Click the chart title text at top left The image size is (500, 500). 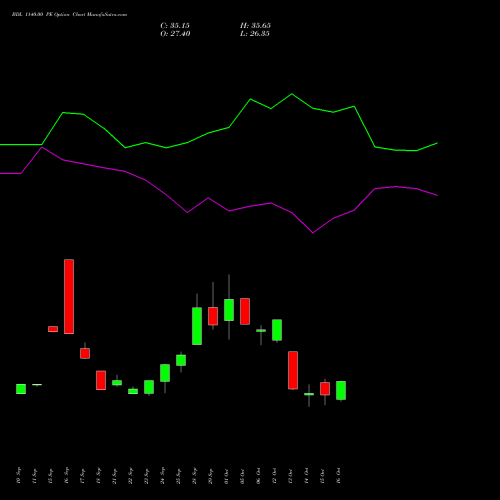pyautogui.click(x=69, y=15)
